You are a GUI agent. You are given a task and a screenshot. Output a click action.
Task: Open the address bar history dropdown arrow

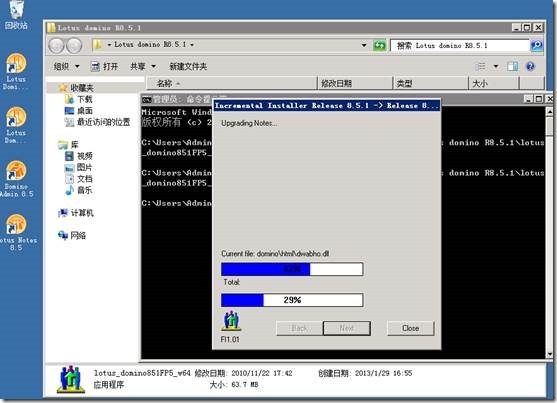[364, 45]
